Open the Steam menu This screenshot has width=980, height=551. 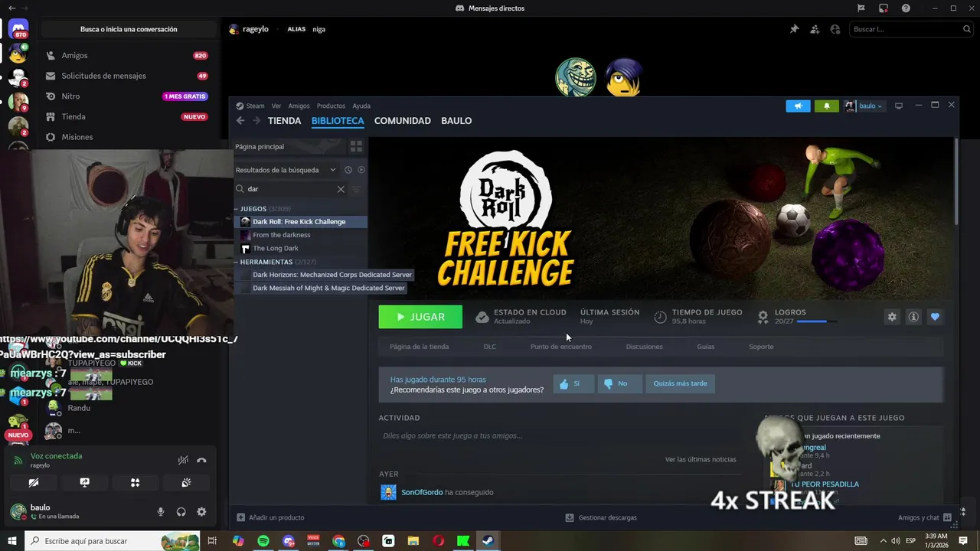click(250, 106)
